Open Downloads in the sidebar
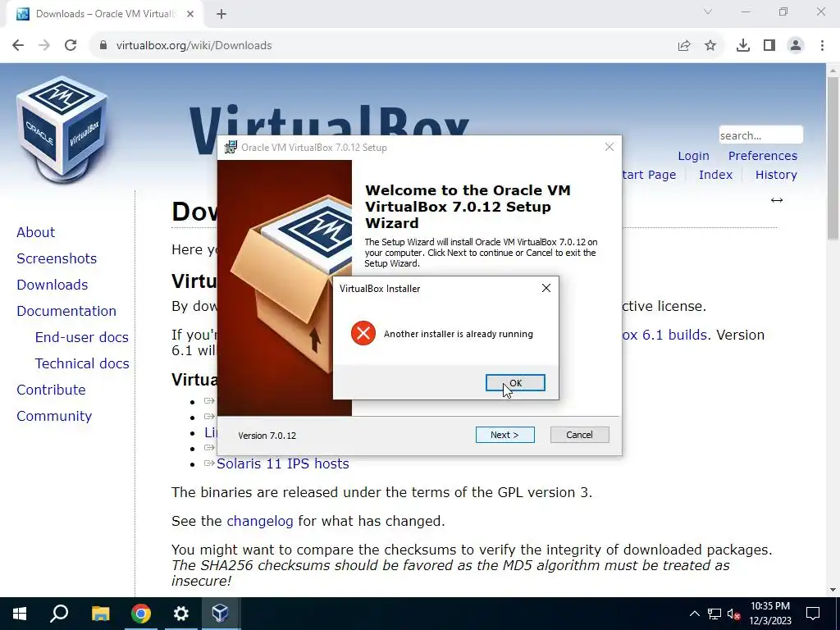 pyautogui.click(x=52, y=285)
